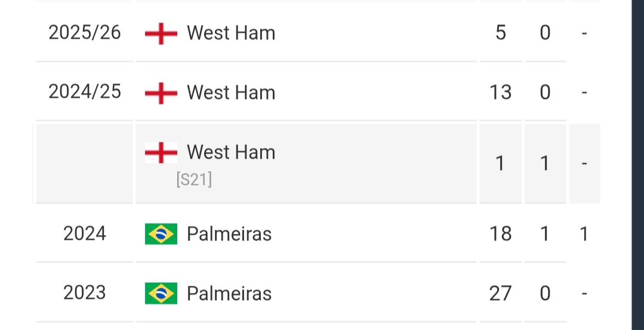Select the 2025/26 season label
Image resolution: width=644 pixels, height=330 pixels.
[x=85, y=32]
